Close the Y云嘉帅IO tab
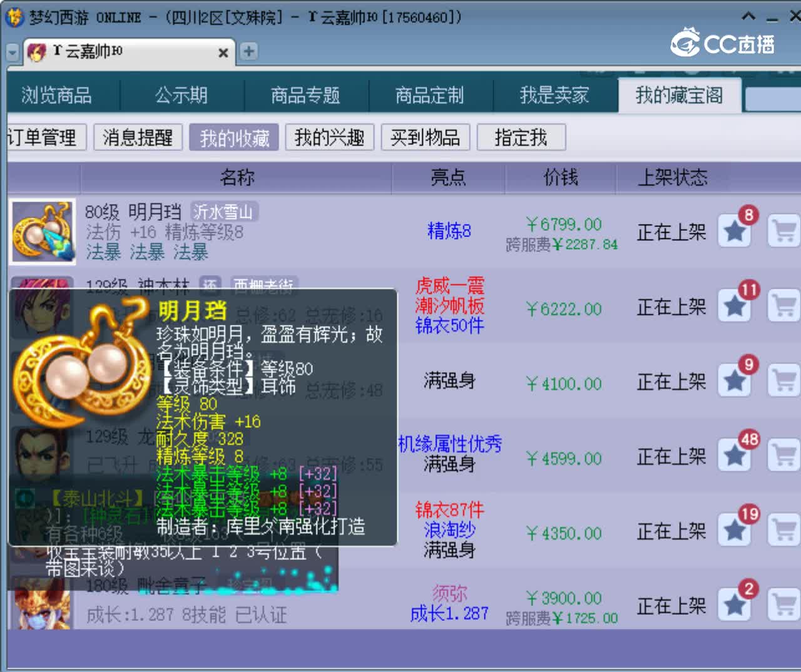The height and width of the screenshot is (672, 801). (x=223, y=53)
